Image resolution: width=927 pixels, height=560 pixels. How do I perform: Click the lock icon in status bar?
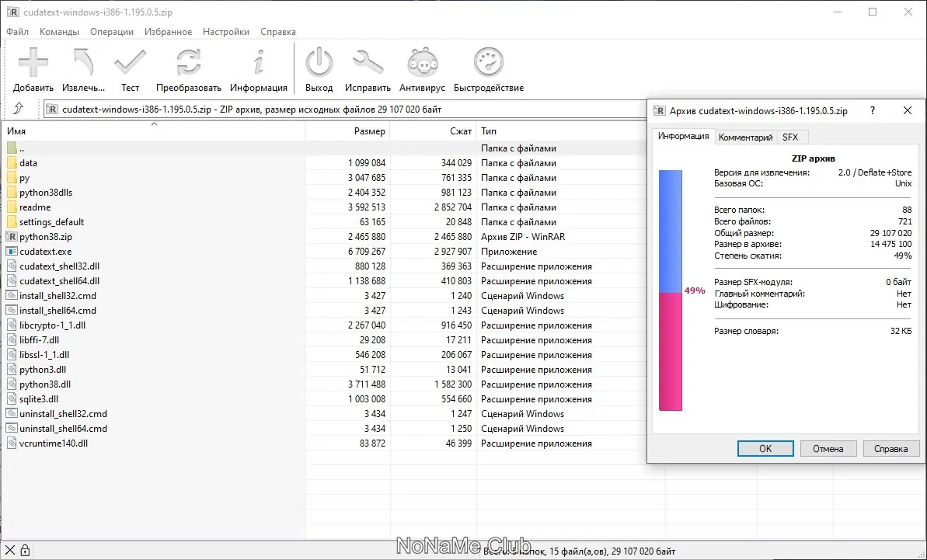click(x=25, y=551)
